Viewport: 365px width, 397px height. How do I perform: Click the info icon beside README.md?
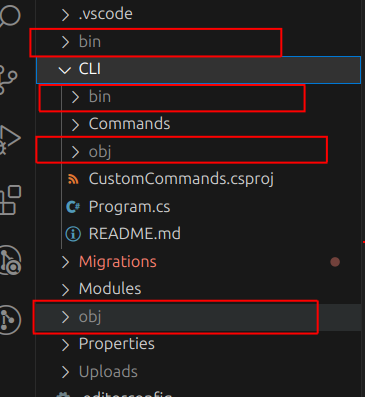click(x=73, y=234)
